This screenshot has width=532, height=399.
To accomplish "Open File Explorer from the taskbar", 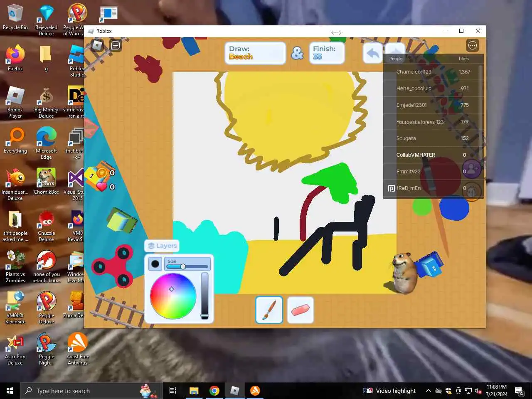I will pyautogui.click(x=194, y=391).
